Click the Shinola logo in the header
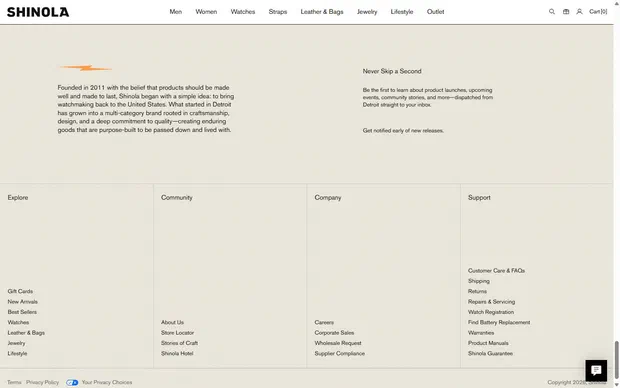Screen dimensions: 620x388 point(38,12)
